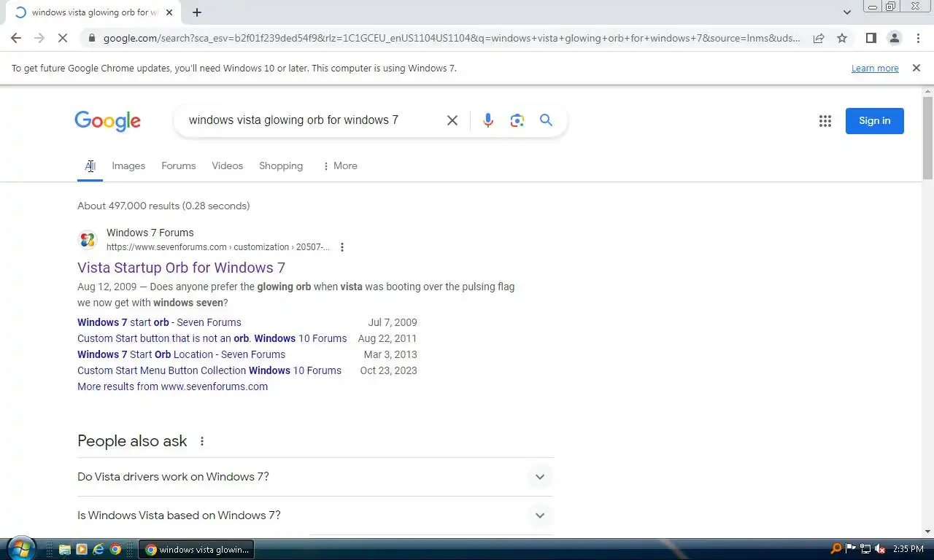The width and height of the screenshot is (934, 560).
Task: Click the page vertical scrollbar thumb
Action: click(x=927, y=137)
